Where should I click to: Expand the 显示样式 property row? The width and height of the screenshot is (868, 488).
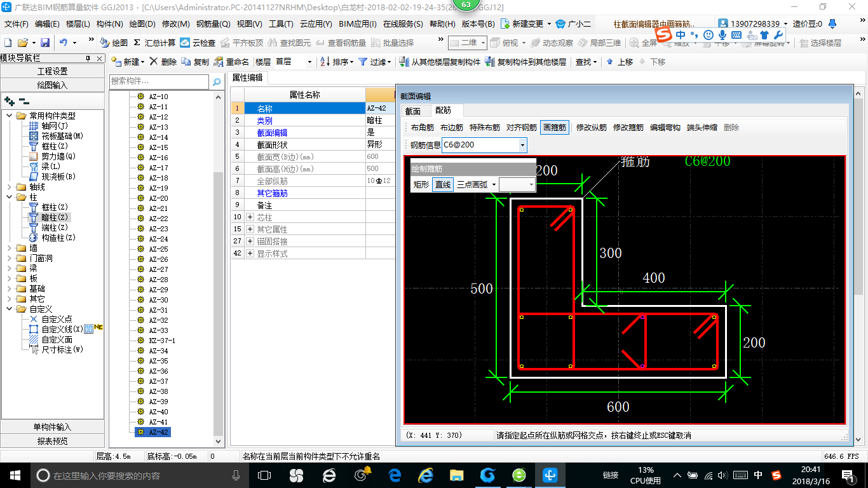[x=250, y=253]
